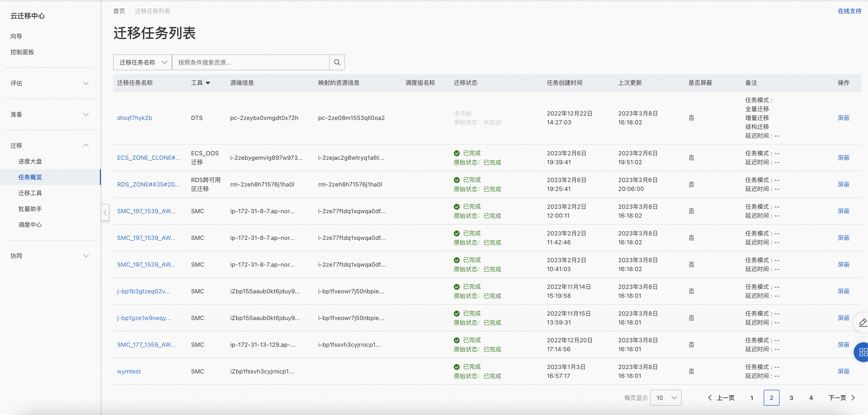Viewport: 868px width, 415px height.
Task: Open task ECS_ZONE_CLONE#...
Action: [x=149, y=158]
